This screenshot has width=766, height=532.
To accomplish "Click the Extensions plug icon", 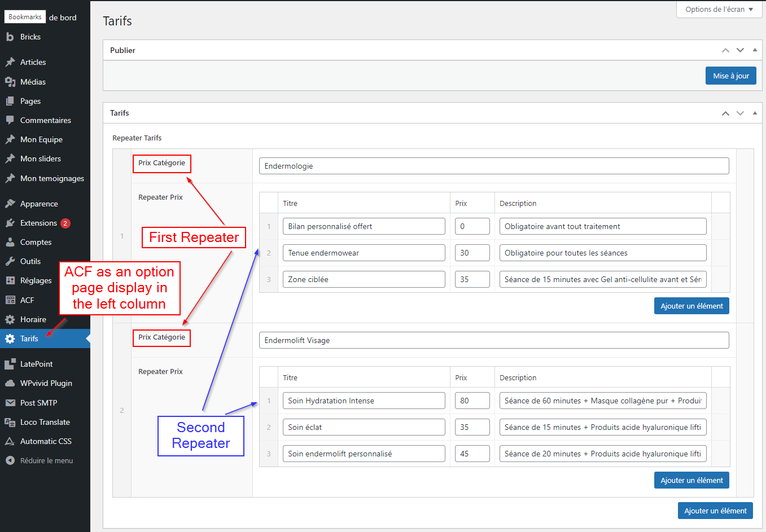I will [x=10, y=223].
